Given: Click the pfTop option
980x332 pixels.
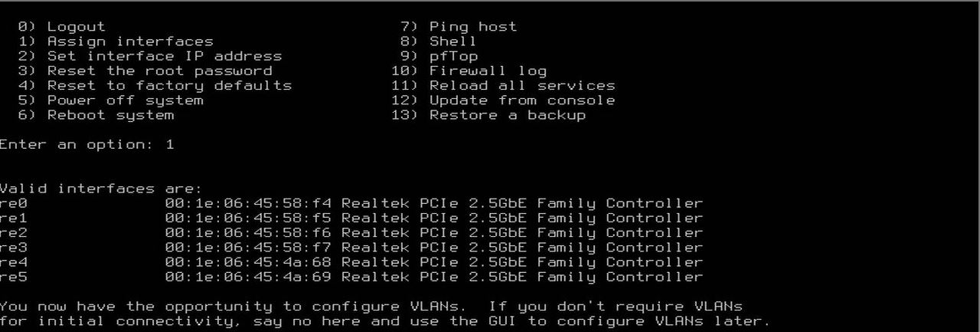Looking at the screenshot, I should coord(453,56).
